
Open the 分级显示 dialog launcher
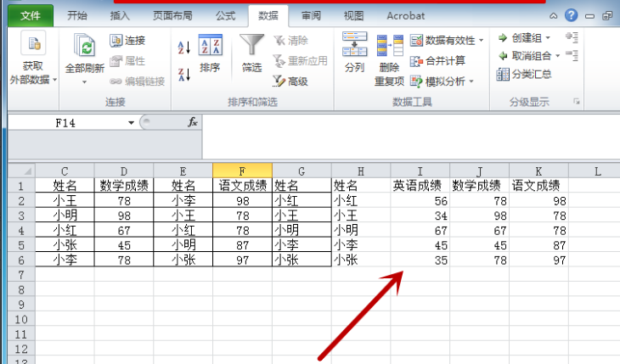(x=577, y=102)
